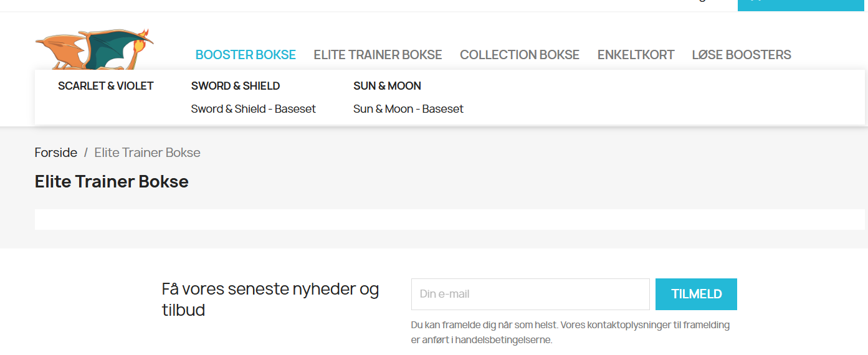Click the Charizard dragon site logo
This screenshot has height=355, width=868.
point(95,49)
